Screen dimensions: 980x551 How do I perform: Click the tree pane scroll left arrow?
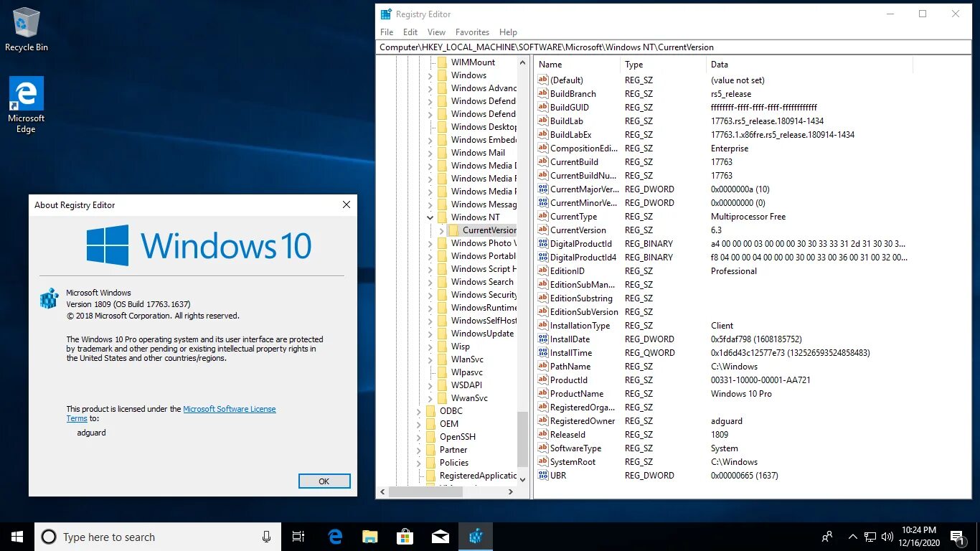click(382, 492)
